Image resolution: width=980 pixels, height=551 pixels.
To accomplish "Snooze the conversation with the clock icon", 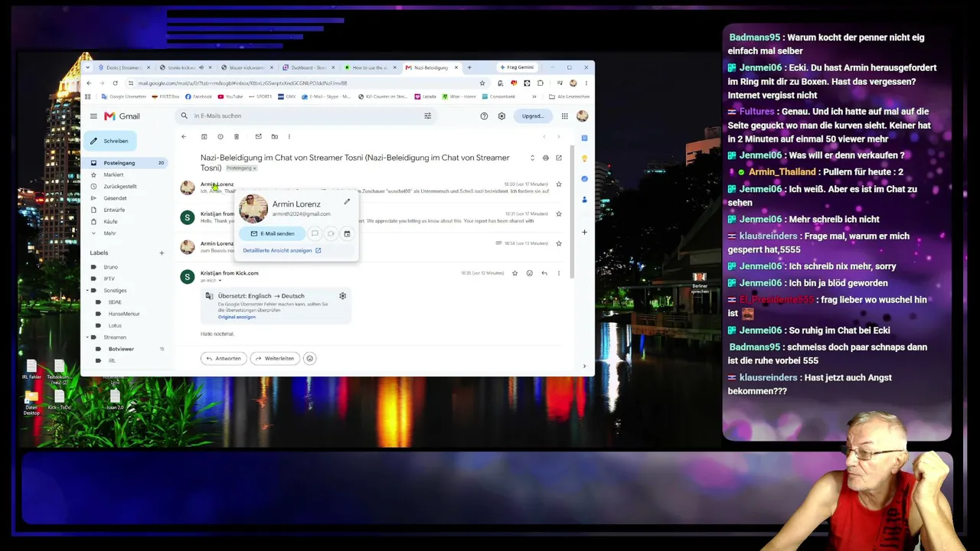I will tap(220, 137).
